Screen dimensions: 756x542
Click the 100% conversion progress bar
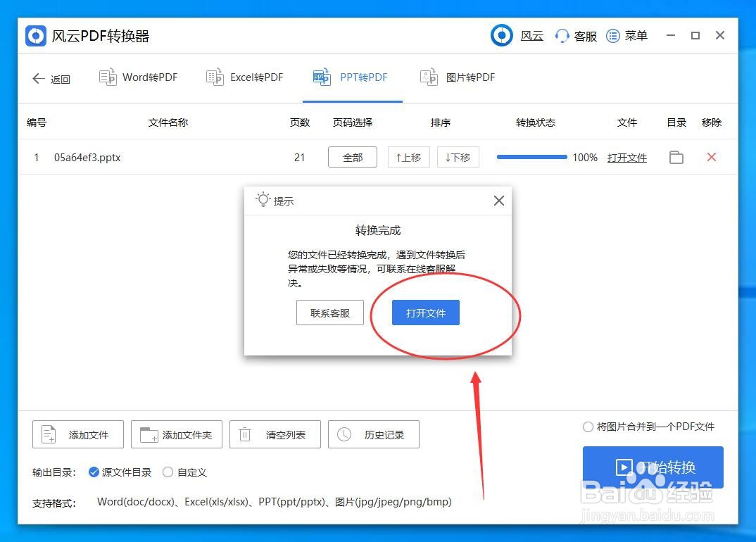tap(531, 157)
